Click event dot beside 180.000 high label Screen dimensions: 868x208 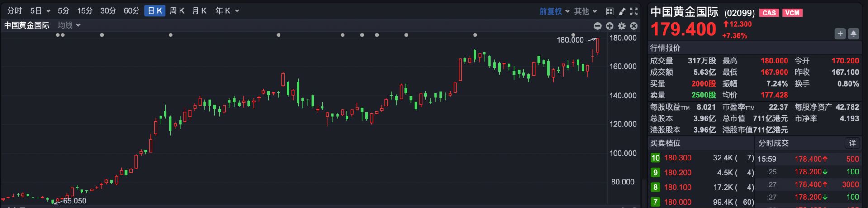pos(573,35)
